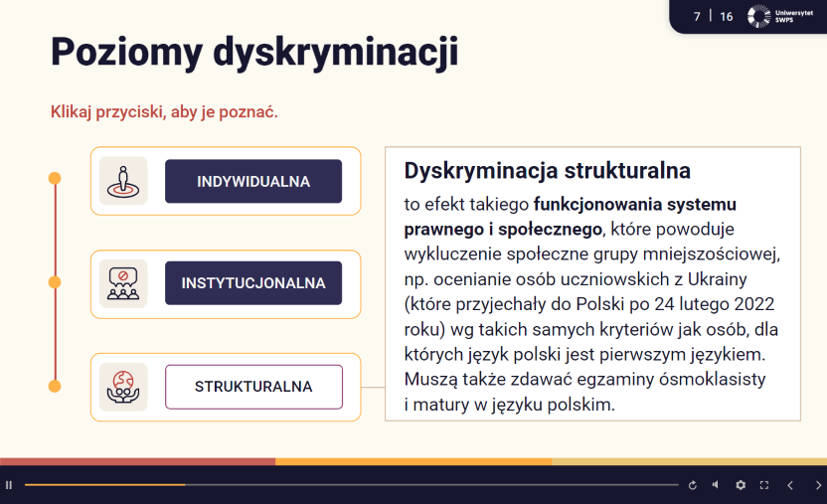Go to the previous slide

(x=790, y=485)
